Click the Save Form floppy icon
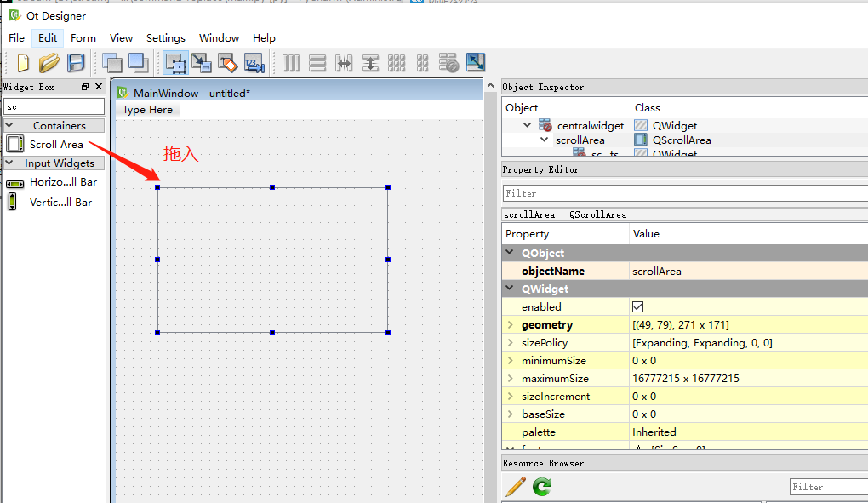The image size is (868, 503). pos(76,63)
